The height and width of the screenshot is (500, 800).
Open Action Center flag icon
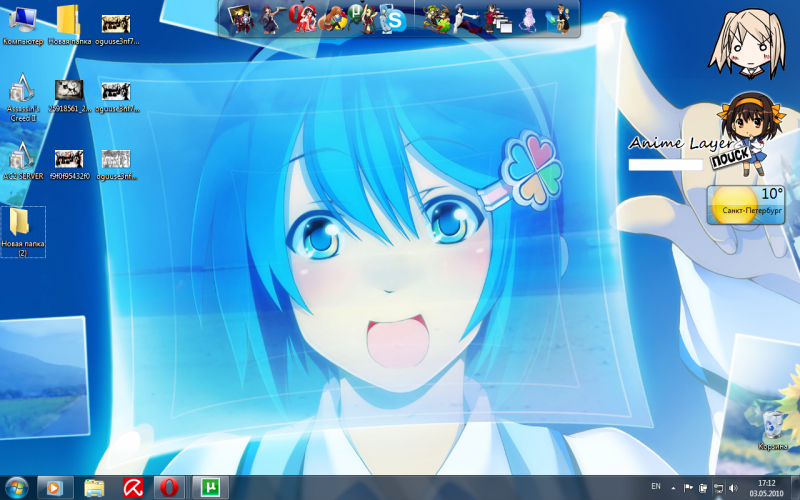688,488
